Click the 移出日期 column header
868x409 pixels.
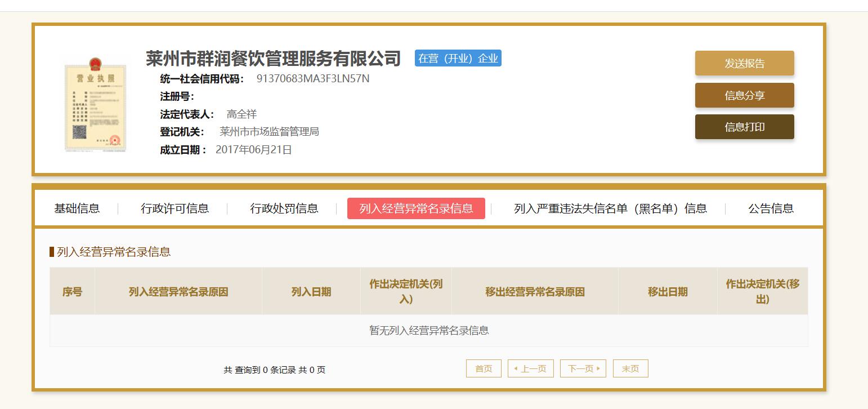pyautogui.click(x=668, y=291)
